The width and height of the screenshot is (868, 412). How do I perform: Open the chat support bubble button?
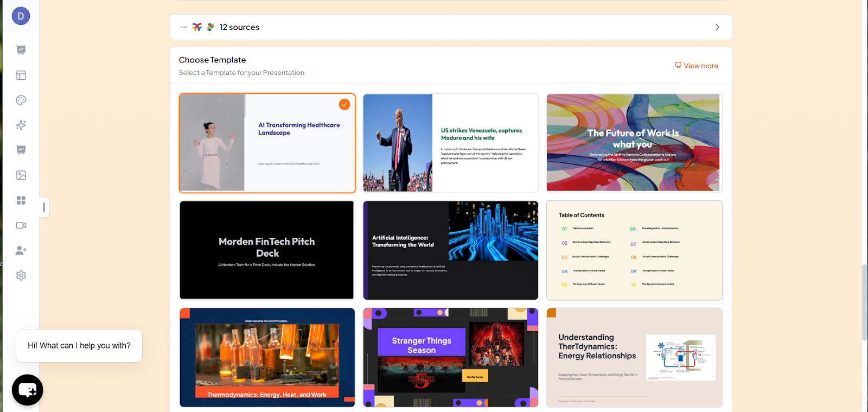click(x=28, y=390)
